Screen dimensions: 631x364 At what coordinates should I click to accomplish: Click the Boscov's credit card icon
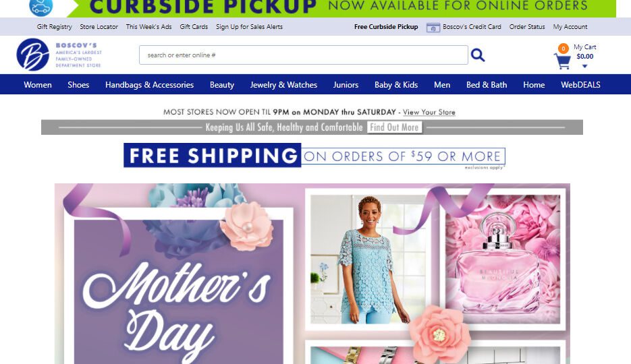(433, 28)
